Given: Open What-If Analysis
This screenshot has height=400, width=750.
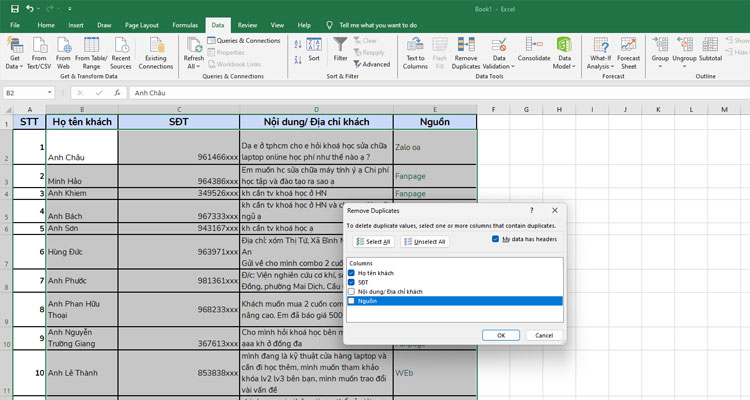Looking at the screenshot, I should [601, 53].
